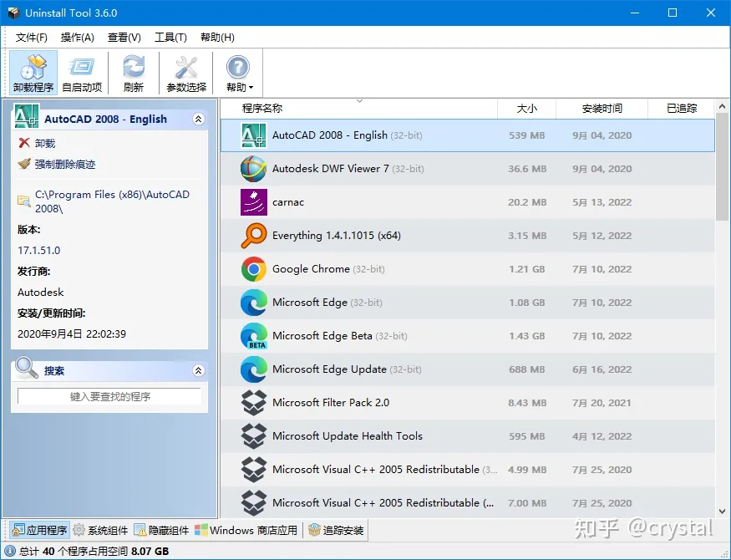Click the program search input field

tap(109, 396)
